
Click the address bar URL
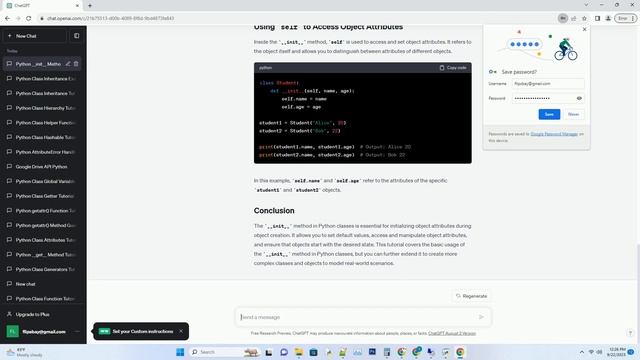pos(110,18)
